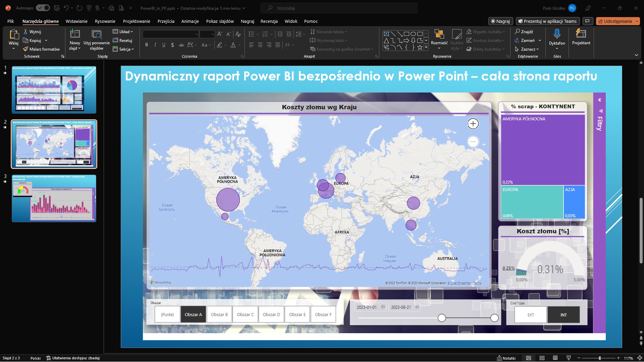The height and width of the screenshot is (362, 644).
Task: Open the Pokaz slajdów tab
Action: pos(220,21)
